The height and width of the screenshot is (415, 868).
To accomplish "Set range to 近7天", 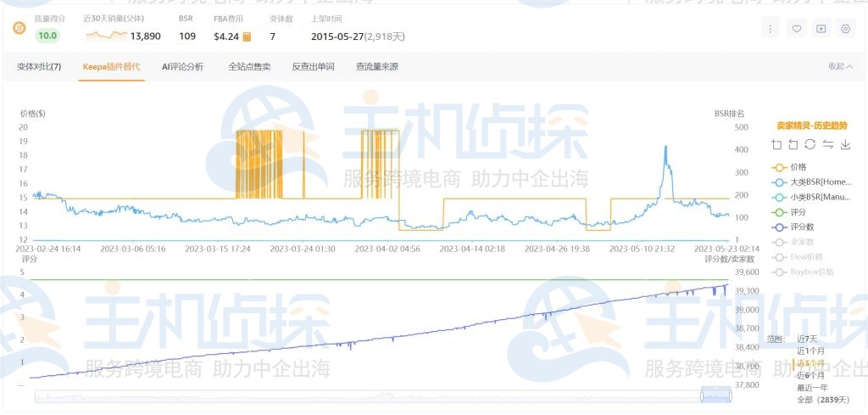I will coord(807,339).
